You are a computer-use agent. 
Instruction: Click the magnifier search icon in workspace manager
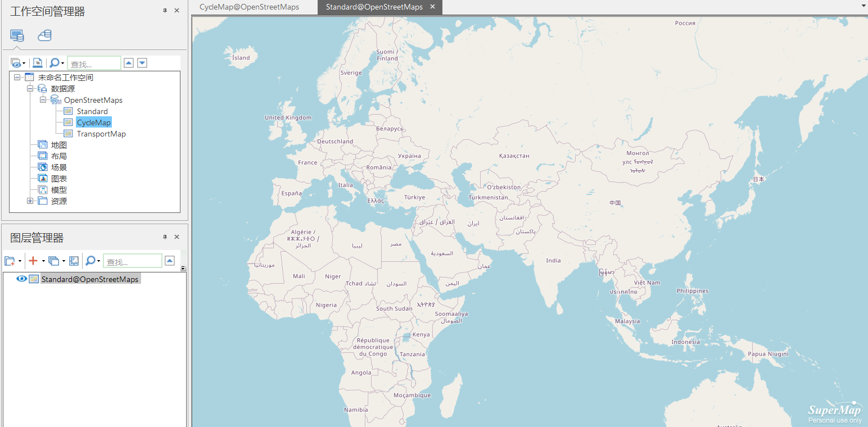tap(54, 63)
